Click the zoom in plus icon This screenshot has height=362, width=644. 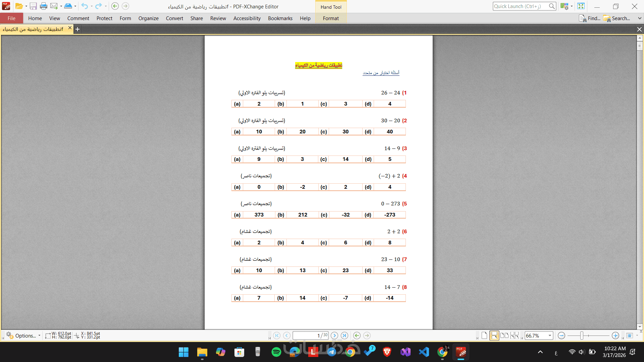pos(615,336)
